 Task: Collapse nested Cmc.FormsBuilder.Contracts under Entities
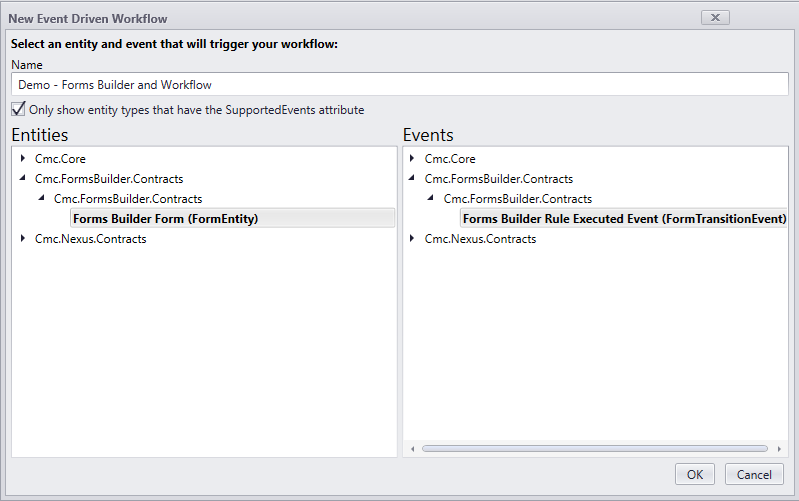coord(42,199)
